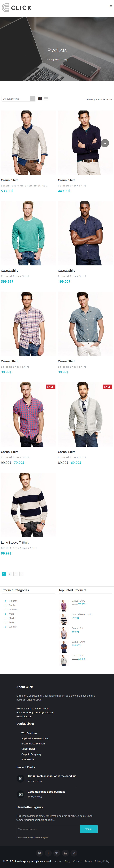Open the Privacy Policy footer link
Viewport: 114px width, 868px height.
pos(102,861)
